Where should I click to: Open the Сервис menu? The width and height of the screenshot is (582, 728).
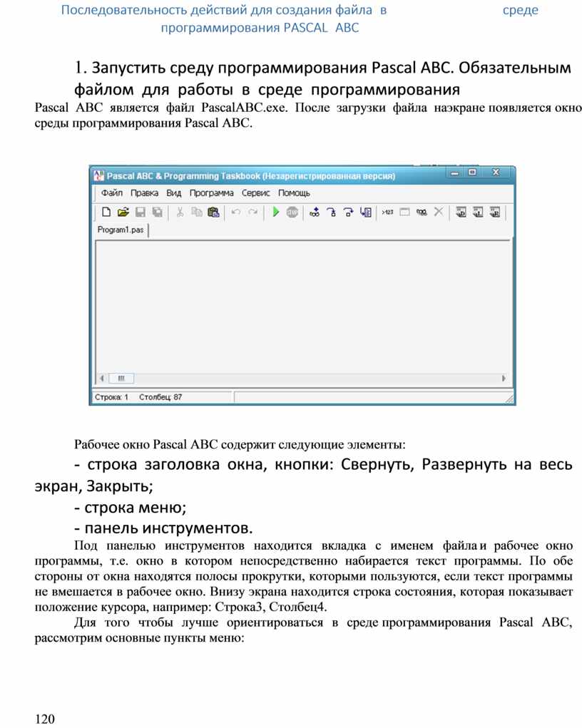pos(255,193)
